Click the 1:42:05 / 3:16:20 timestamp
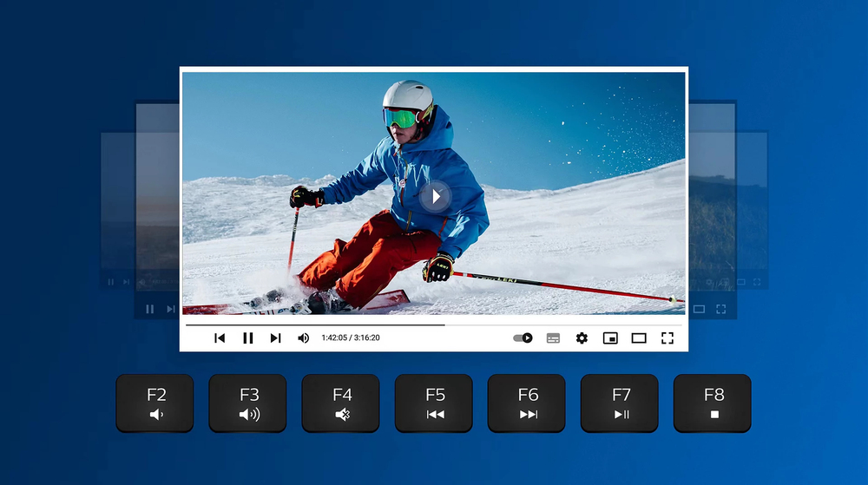The width and height of the screenshot is (868, 485). [x=351, y=338]
